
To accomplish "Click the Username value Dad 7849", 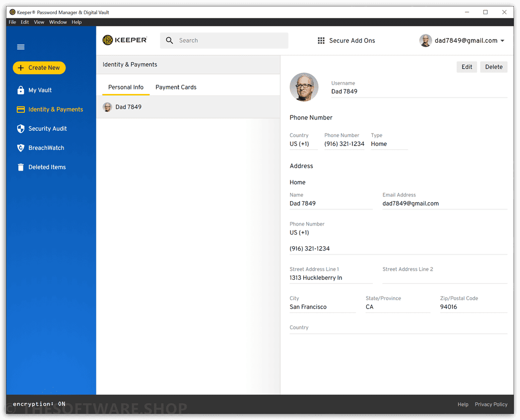I will (x=344, y=91).
